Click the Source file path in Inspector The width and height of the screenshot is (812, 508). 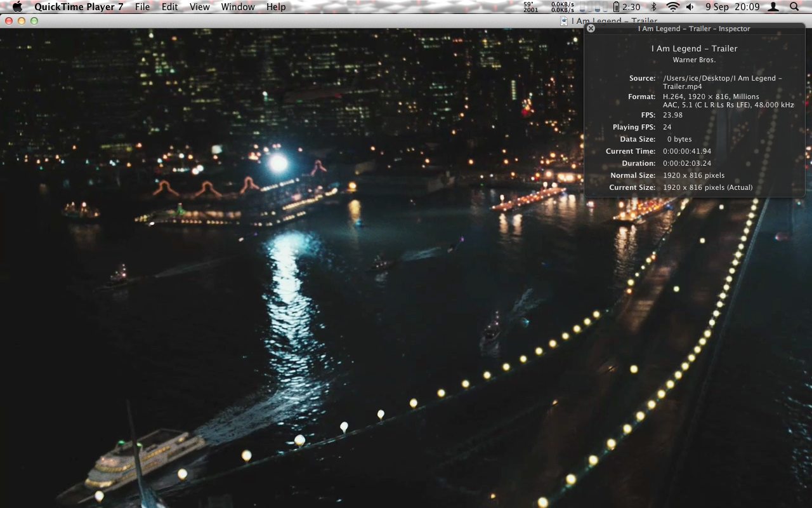click(x=723, y=83)
